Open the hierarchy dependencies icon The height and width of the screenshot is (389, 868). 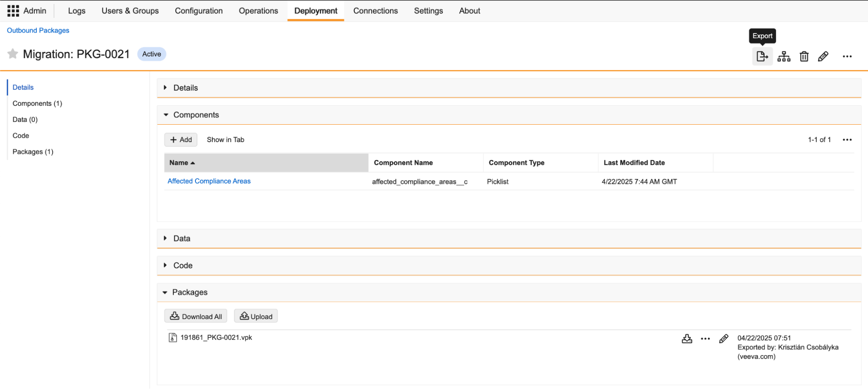click(784, 57)
